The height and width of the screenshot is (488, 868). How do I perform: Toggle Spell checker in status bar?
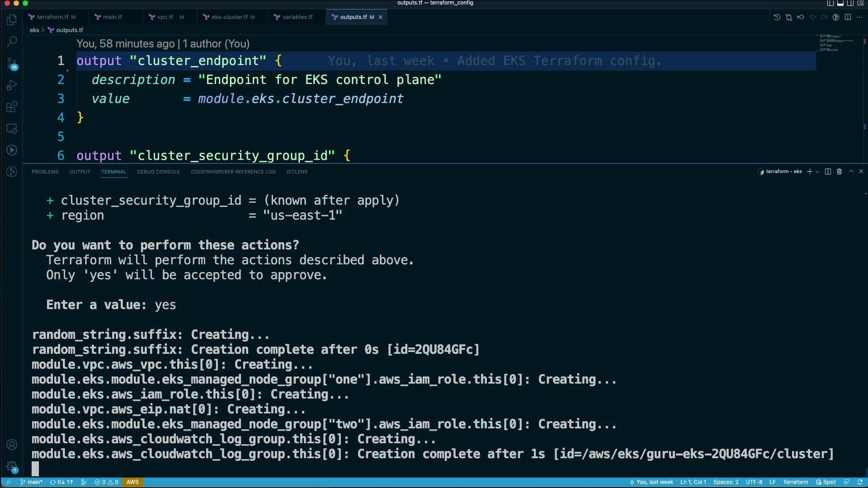point(826,482)
